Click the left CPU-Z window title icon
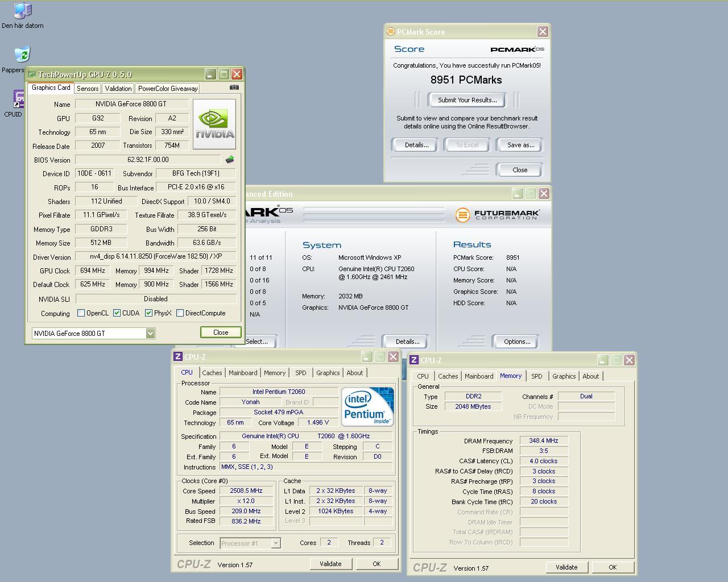Viewport: 728px width, 582px height. click(x=178, y=357)
